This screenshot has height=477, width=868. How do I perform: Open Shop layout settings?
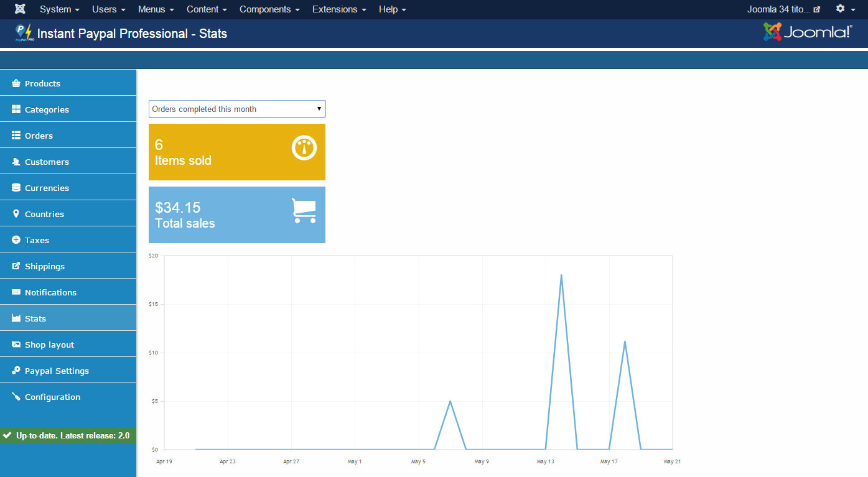coord(68,344)
